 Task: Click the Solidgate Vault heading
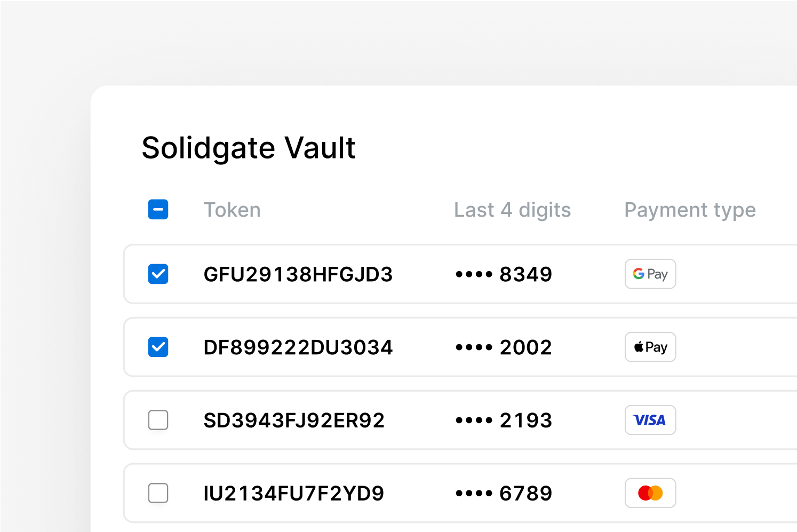[248, 148]
